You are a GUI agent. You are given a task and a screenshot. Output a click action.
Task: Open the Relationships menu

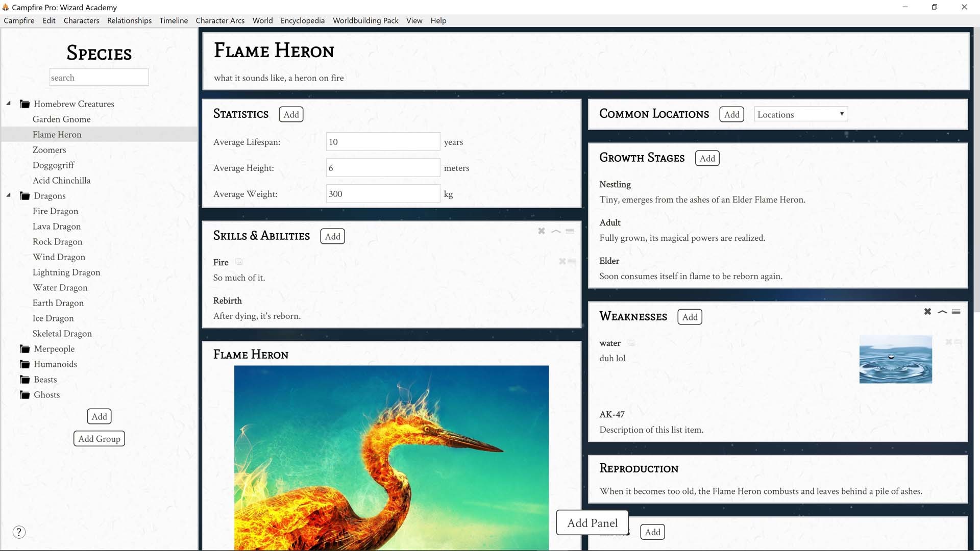129,20
